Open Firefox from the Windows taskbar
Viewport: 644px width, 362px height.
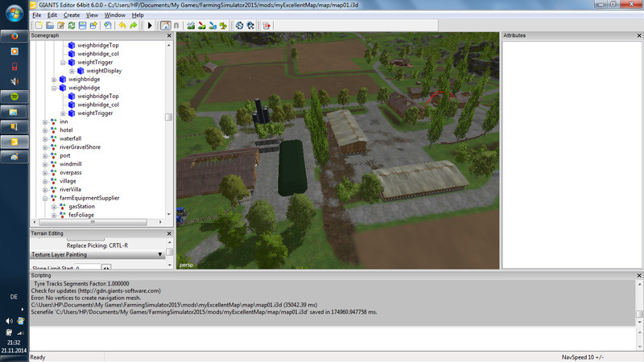pyautogui.click(x=14, y=36)
